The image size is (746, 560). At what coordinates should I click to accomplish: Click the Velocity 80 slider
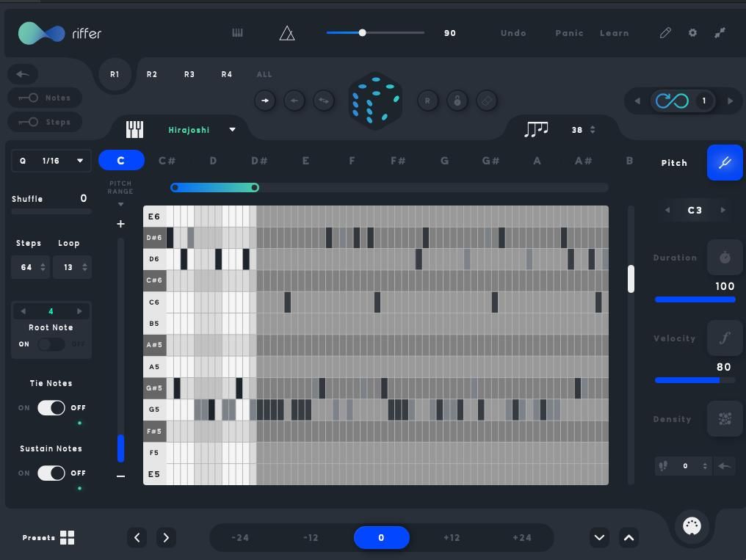[x=695, y=380]
